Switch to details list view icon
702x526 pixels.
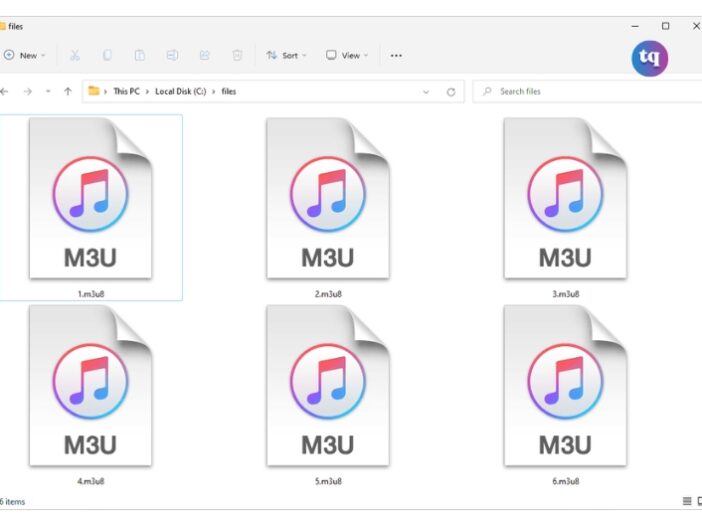687,501
